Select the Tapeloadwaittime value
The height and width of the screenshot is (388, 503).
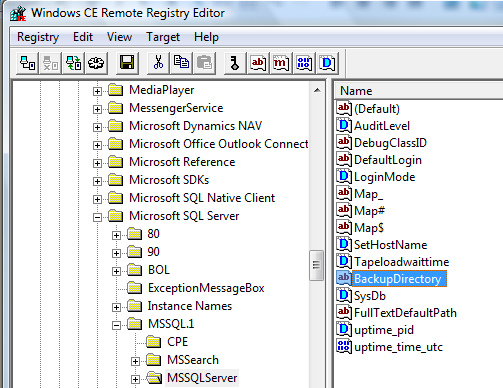click(x=401, y=262)
